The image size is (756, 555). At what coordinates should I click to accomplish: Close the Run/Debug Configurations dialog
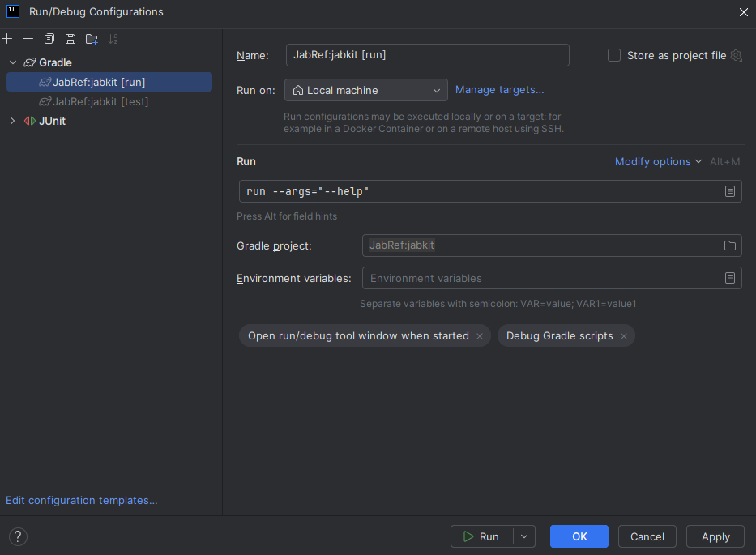point(744,12)
